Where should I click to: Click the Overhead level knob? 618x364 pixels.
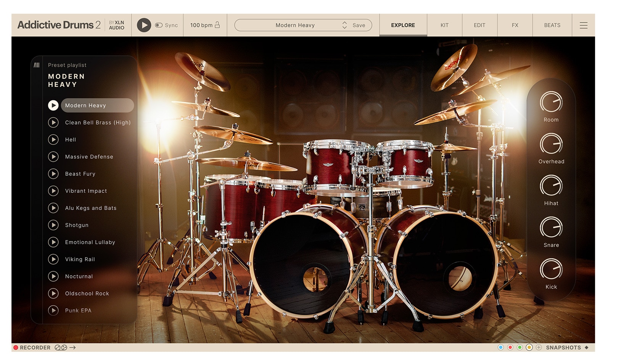click(x=551, y=144)
